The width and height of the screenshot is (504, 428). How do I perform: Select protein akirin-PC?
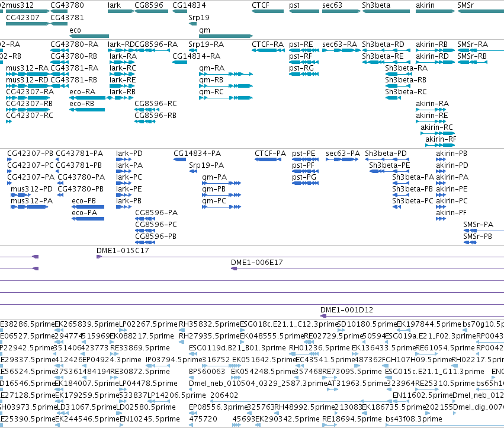tap(452, 201)
